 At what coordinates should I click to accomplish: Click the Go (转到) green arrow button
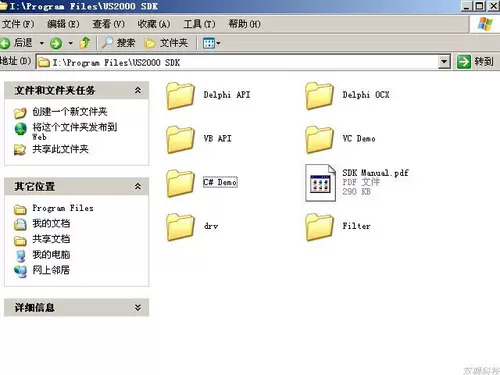click(x=464, y=62)
